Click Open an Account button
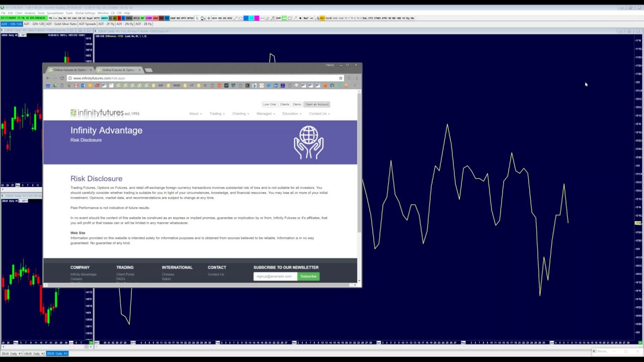The image size is (644, 362). (x=316, y=104)
